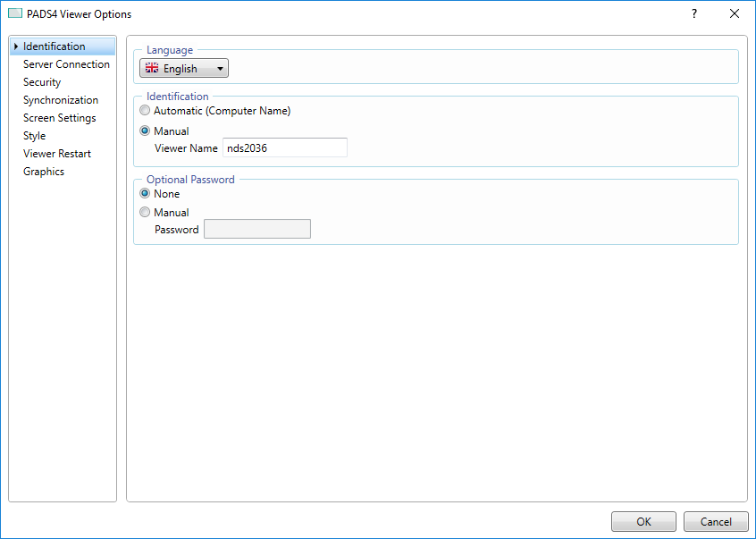Confirm settings with OK button
The image size is (756, 539).
643,521
